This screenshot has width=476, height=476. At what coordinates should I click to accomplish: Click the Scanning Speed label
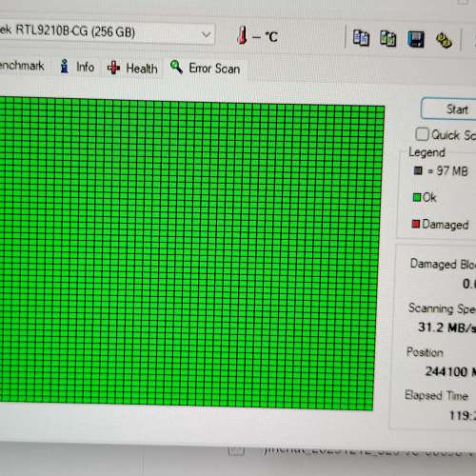click(x=442, y=308)
